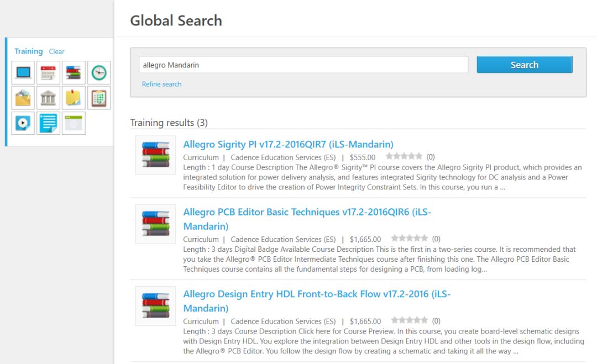Select the green clock session filter icon
This screenshot has width=597, height=364.
pyautogui.click(x=99, y=72)
